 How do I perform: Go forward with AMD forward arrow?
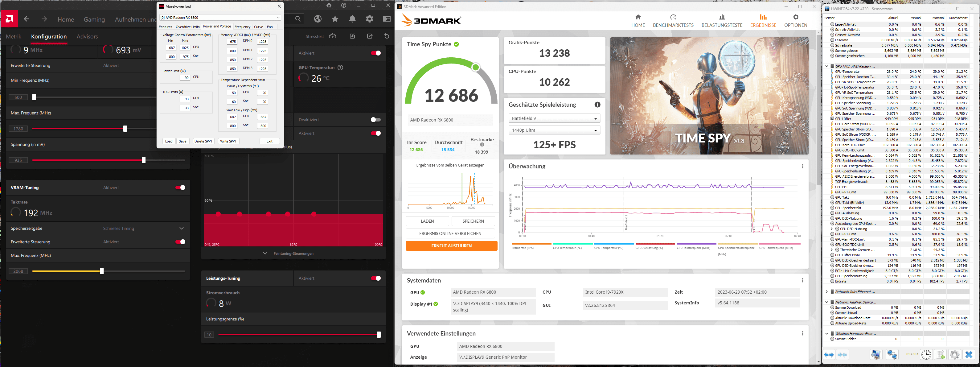44,19
